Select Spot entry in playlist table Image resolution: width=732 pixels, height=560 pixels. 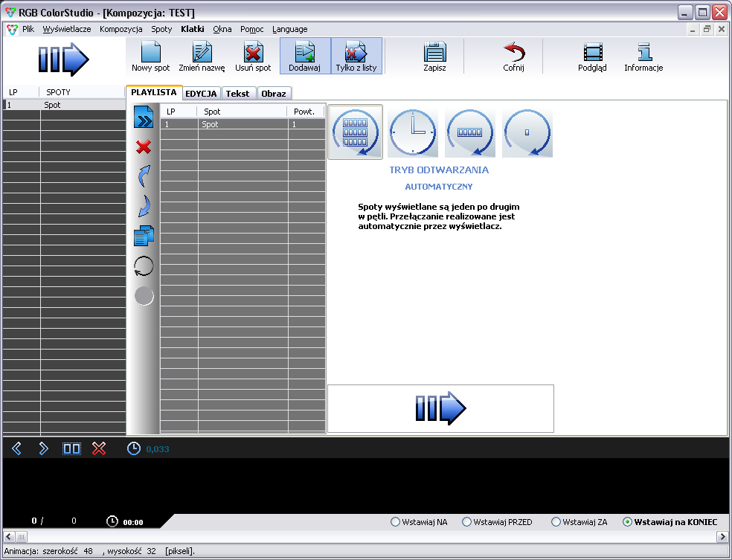(243, 124)
